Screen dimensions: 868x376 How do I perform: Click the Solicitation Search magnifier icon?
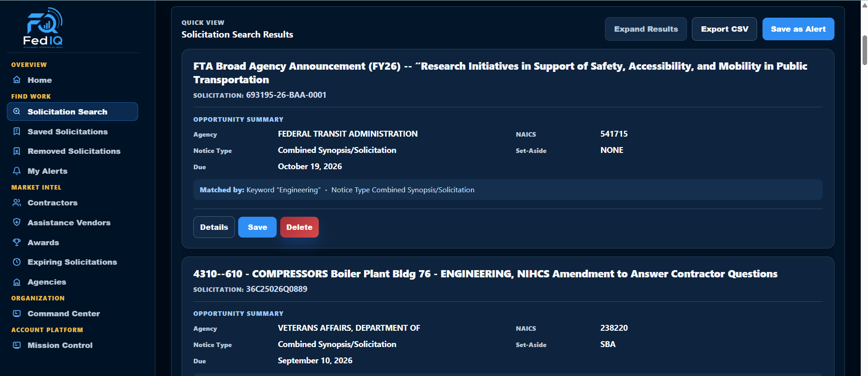(17, 111)
